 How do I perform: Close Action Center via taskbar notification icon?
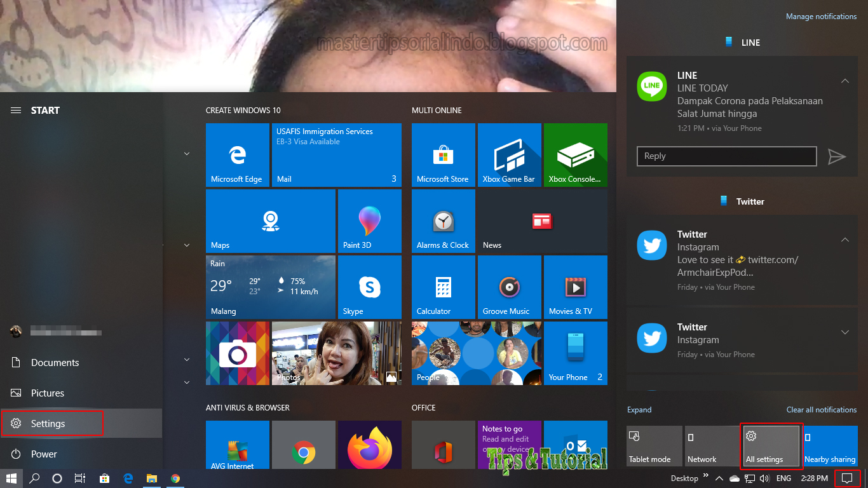pos(847,478)
